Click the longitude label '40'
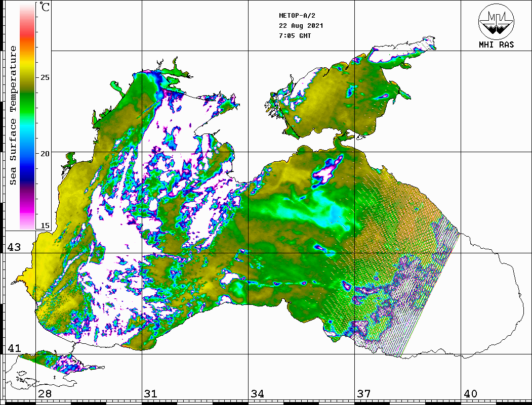This screenshot has width=532, height=405. coord(470,393)
